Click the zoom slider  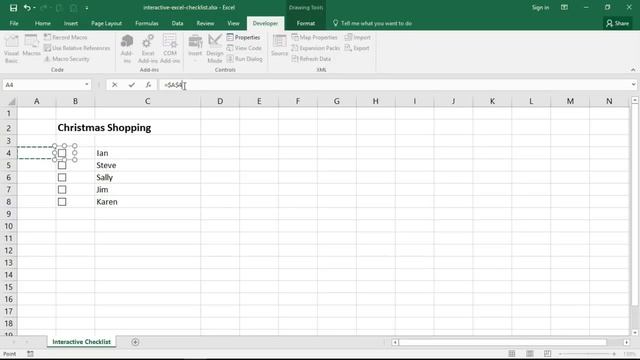[x=587, y=354]
